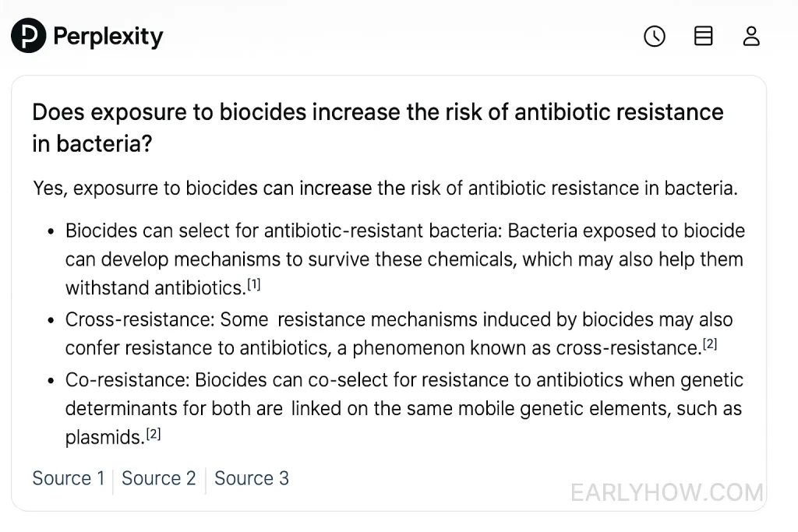The width and height of the screenshot is (798, 532).
Task: Click the 'Biocides can select' bullet text
Action: [x=404, y=259]
